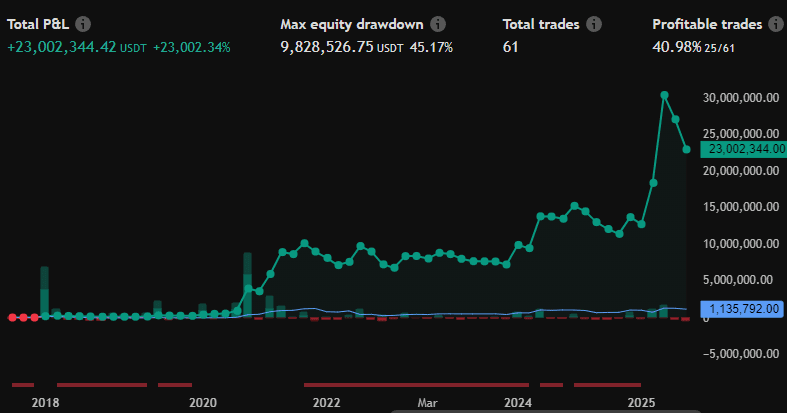Viewport: 787px width, 414px height.
Task: Click the 2018 label on the time axis
Action: pos(44,402)
